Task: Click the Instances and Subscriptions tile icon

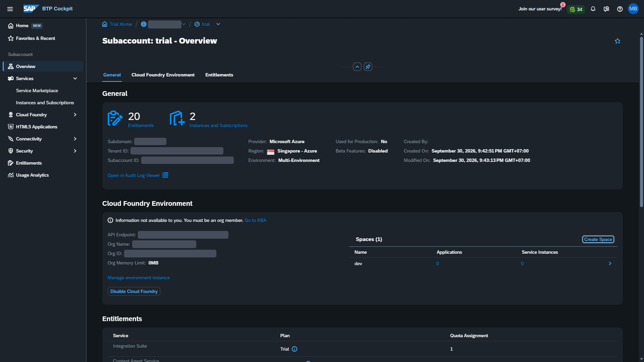Action: pos(177,118)
